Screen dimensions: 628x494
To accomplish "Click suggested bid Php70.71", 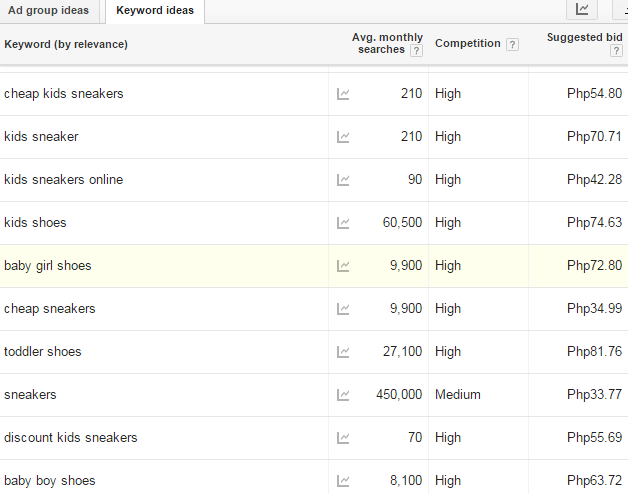I will tap(594, 137).
